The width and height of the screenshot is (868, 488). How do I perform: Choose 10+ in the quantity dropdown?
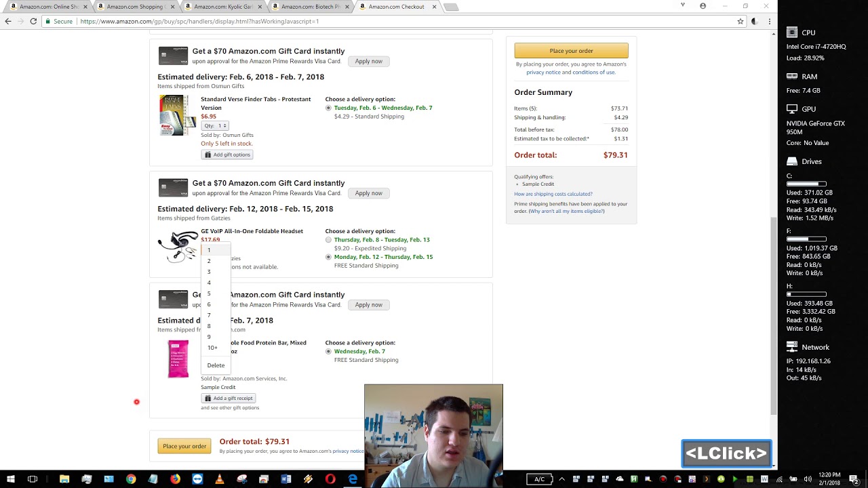216,348
